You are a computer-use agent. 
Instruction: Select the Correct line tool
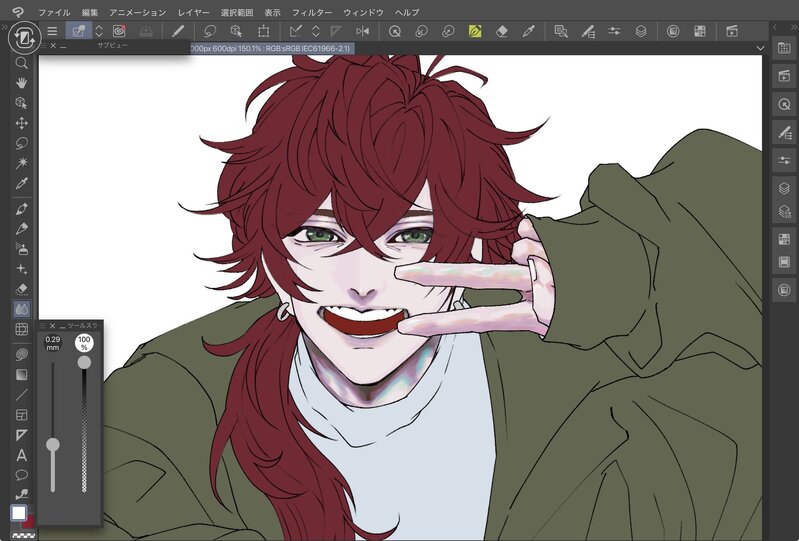tap(21, 494)
